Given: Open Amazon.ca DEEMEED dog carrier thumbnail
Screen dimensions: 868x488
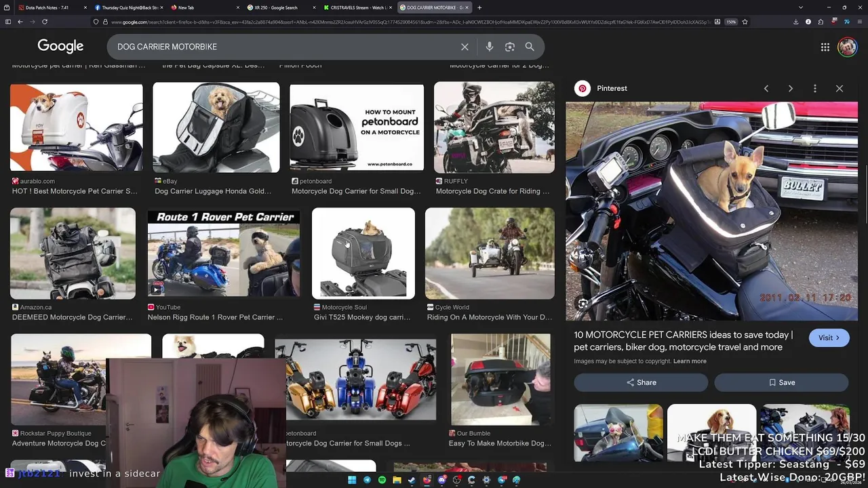Looking at the screenshot, I should pos(73,253).
